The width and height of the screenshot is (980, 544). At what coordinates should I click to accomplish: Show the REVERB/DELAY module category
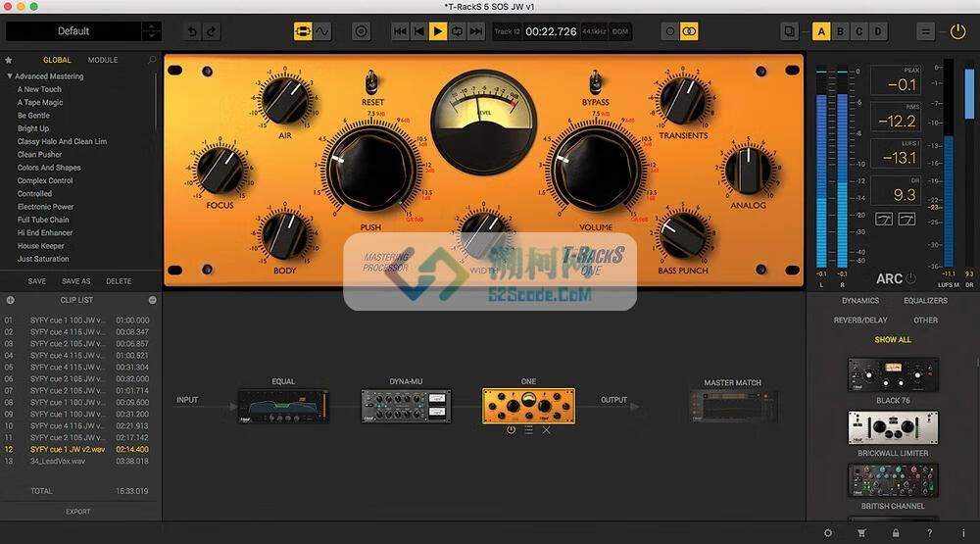pos(860,321)
